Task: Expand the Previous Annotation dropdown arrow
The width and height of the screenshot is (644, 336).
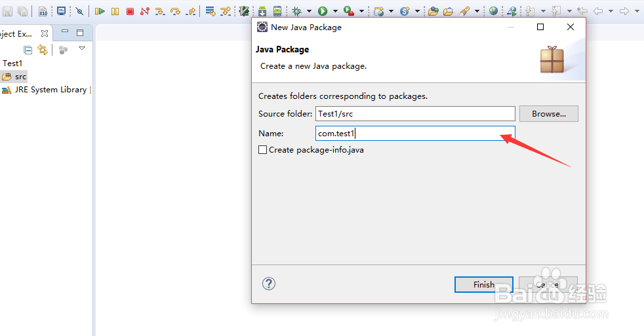Action: pyautogui.click(x=569, y=12)
